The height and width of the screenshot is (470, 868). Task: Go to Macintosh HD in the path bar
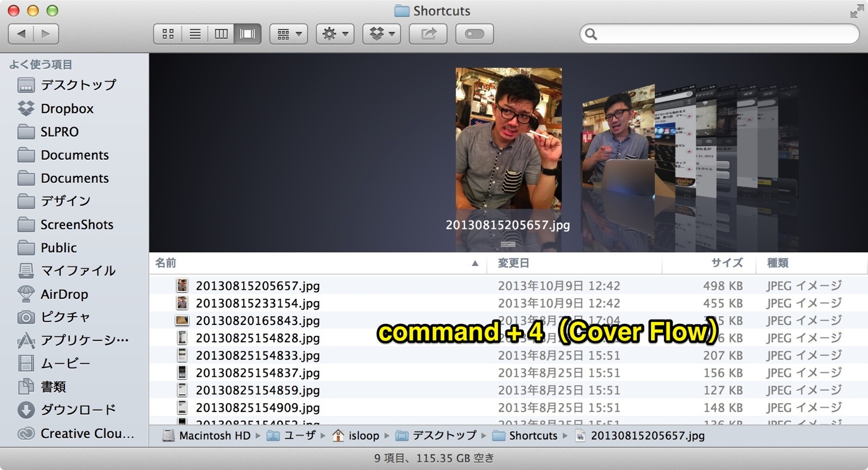click(x=206, y=435)
